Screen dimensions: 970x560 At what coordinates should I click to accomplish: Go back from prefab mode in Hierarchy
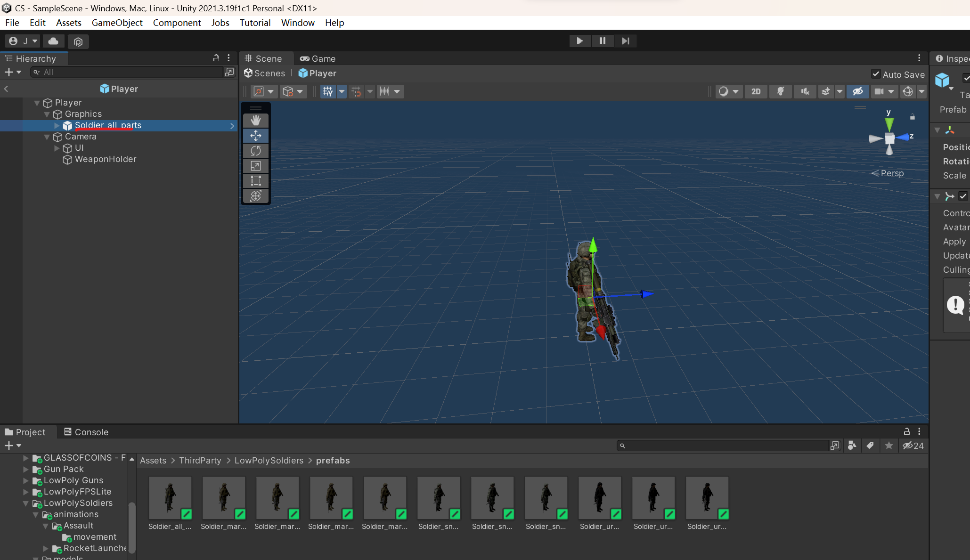tap(6, 89)
